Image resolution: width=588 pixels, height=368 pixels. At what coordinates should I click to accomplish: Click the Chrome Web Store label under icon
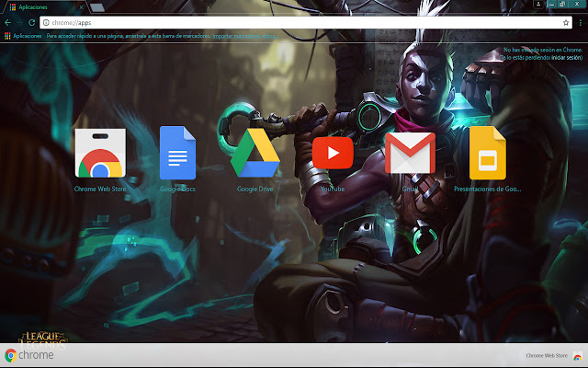point(100,189)
